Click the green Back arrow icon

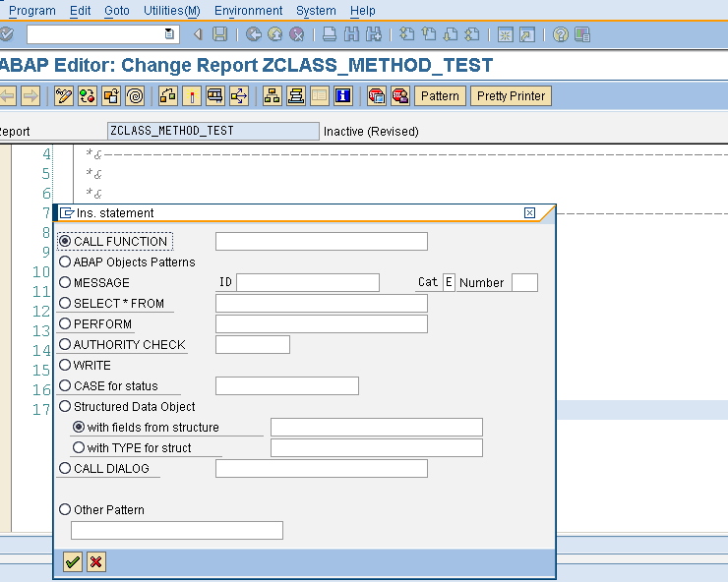(254, 34)
